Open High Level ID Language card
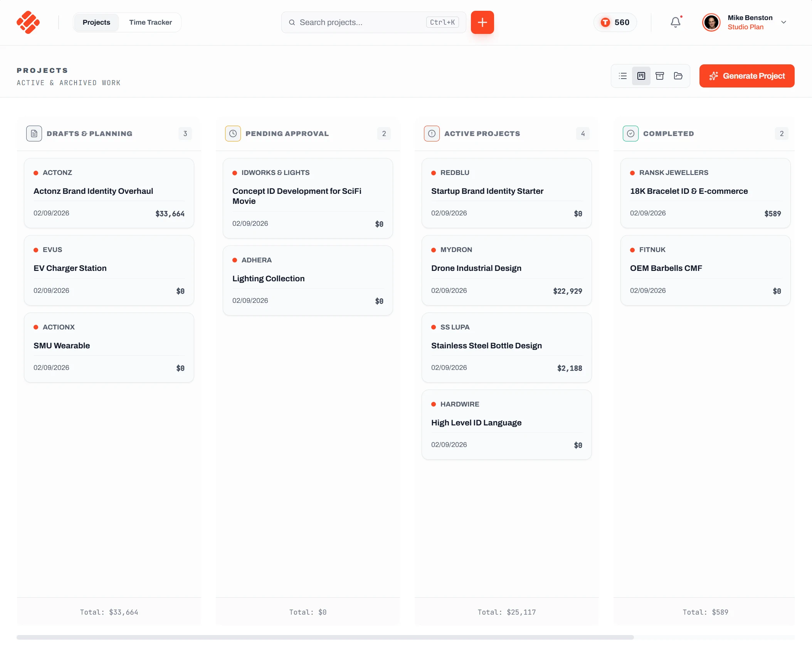 click(x=507, y=425)
